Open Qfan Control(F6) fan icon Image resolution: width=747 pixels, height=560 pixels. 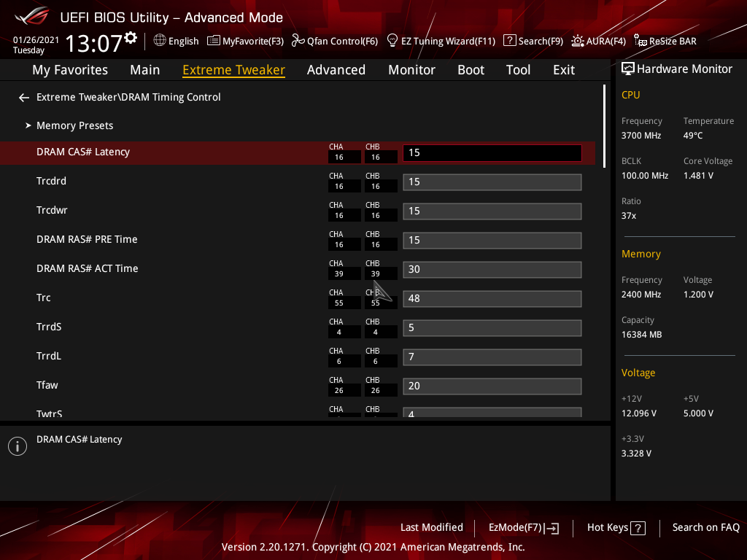298,41
